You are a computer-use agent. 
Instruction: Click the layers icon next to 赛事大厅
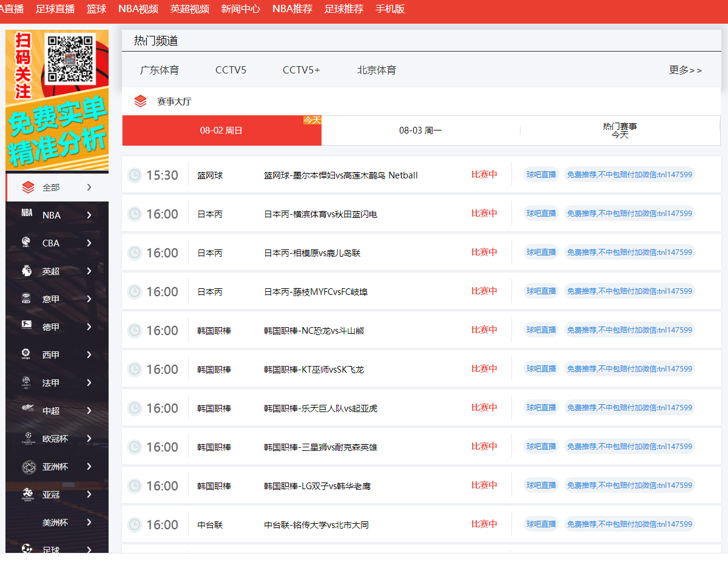pyautogui.click(x=141, y=101)
